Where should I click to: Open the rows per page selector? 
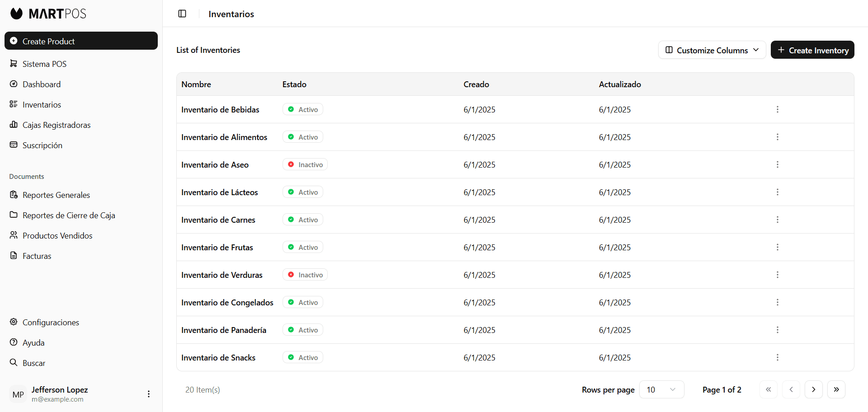(661, 389)
